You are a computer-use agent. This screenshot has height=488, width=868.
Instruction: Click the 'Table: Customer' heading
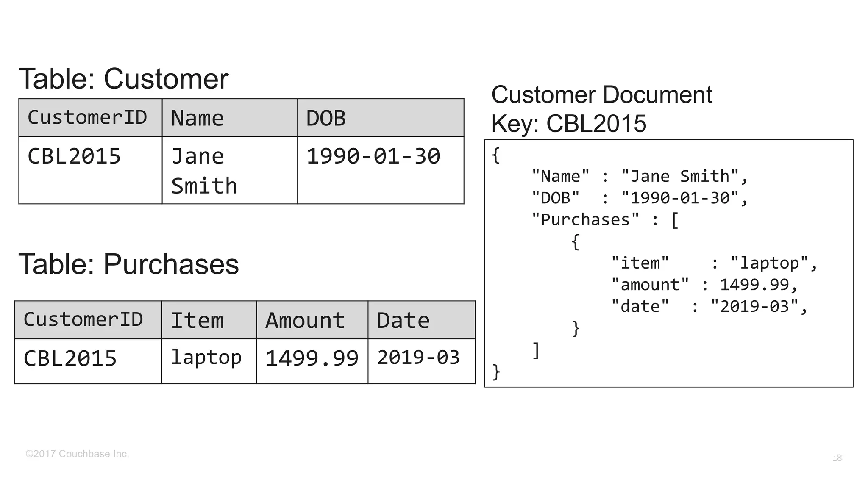123,79
